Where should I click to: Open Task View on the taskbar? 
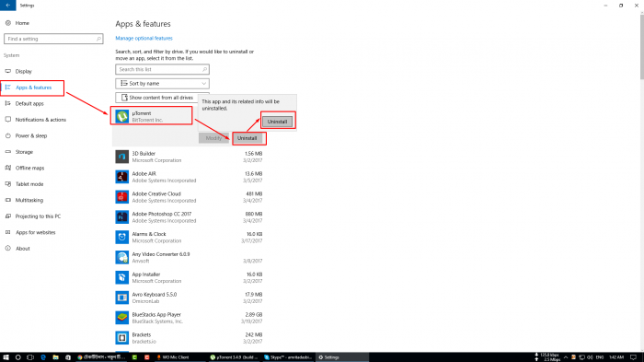pos(30,357)
